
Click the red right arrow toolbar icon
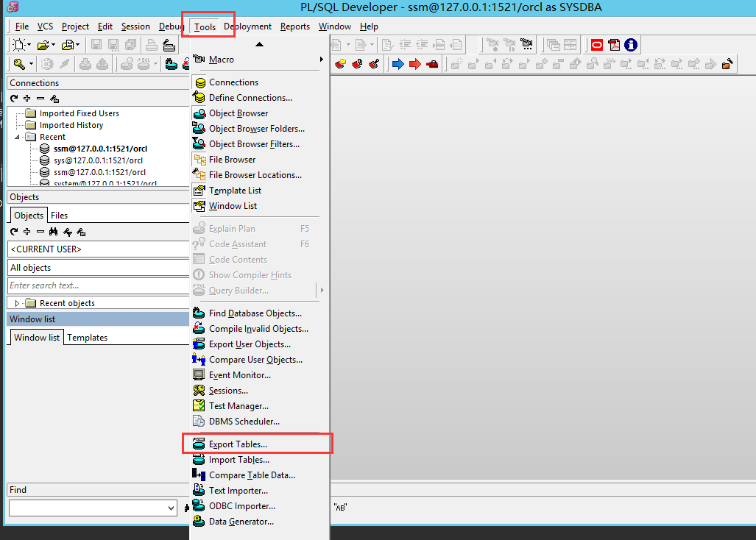pos(414,63)
